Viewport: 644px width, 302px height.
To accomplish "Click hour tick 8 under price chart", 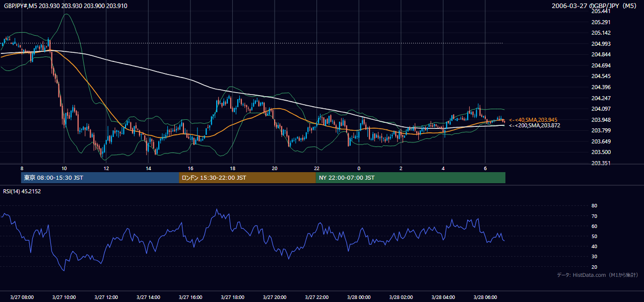I will 22,168.
